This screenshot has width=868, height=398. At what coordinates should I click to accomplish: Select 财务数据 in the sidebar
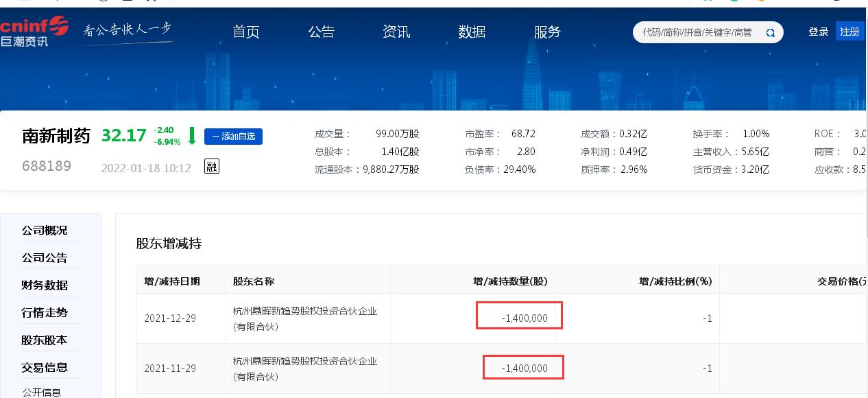point(45,285)
